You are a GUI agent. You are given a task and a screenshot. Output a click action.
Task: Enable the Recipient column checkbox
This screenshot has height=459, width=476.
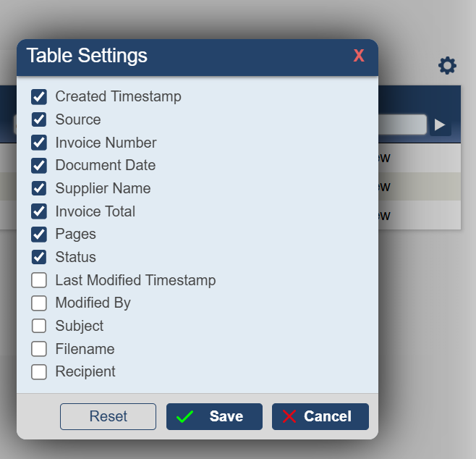(x=39, y=371)
